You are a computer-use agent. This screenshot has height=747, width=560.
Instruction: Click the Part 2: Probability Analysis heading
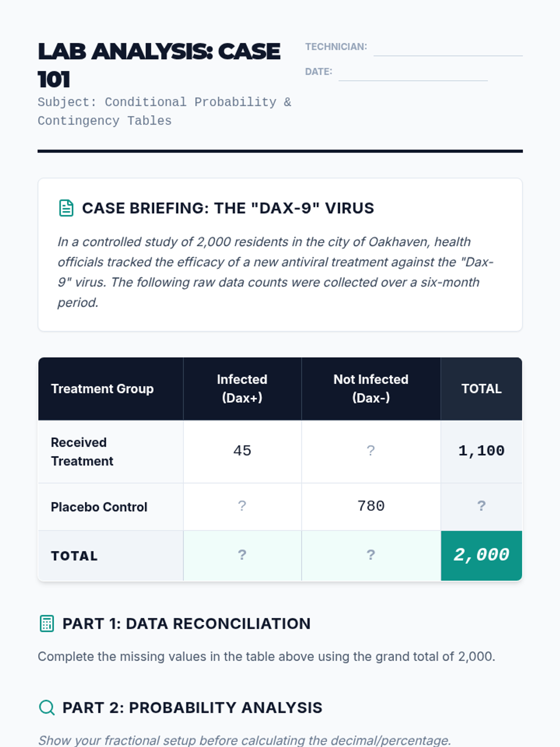click(192, 708)
